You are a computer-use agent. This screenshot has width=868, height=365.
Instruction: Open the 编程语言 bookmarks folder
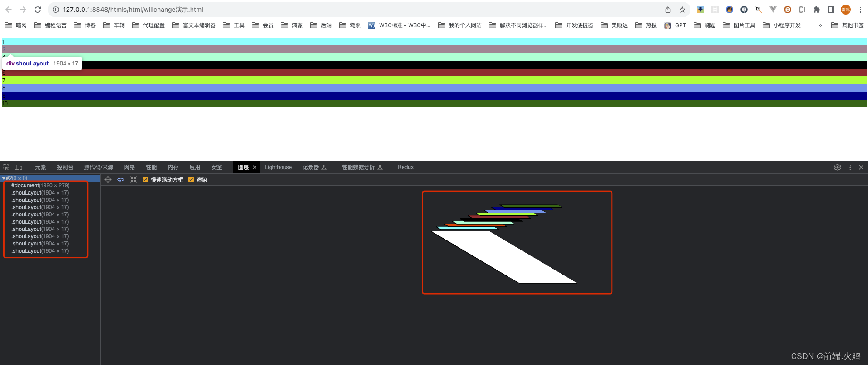click(50, 25)
